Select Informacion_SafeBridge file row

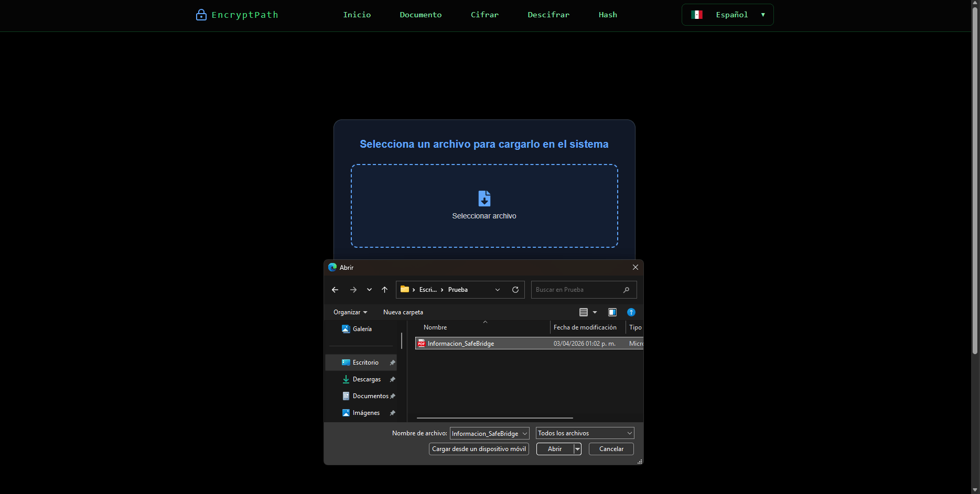tap(529, 344)
